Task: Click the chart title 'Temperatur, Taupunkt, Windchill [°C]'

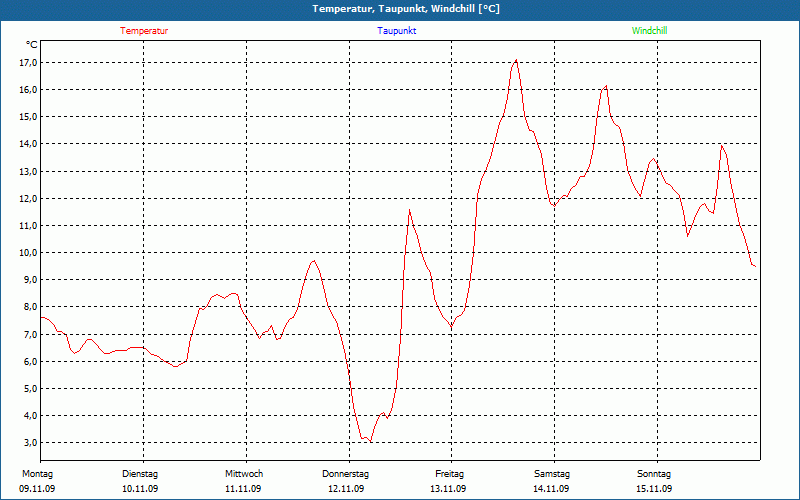Action: pos(406,9)
